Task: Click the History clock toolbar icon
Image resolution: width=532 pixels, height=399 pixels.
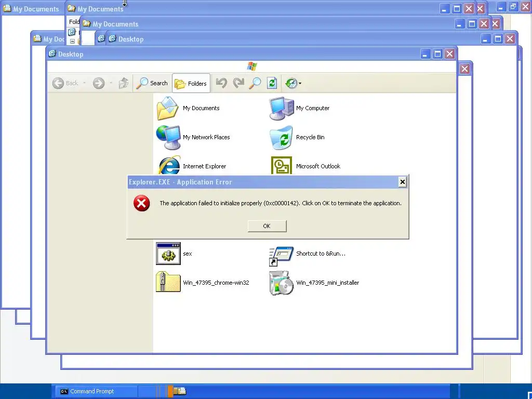Action: click(x=291, y=83)
